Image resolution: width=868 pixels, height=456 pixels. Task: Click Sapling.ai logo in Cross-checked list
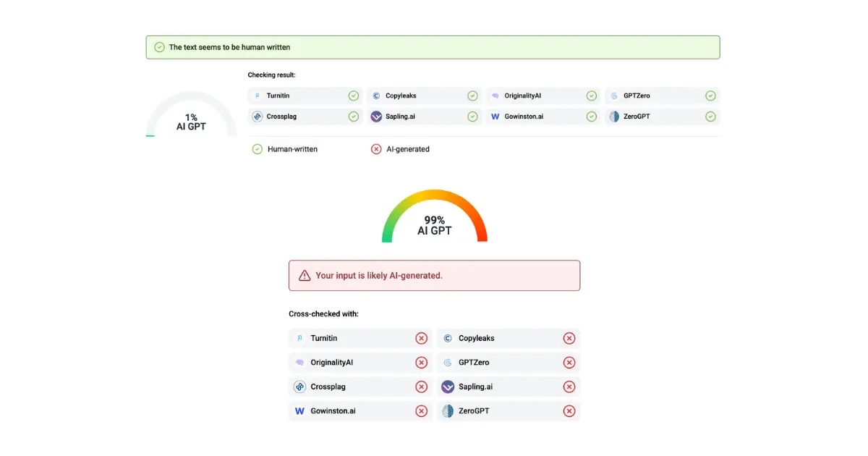pyautogui.click(x=448, y=387)
